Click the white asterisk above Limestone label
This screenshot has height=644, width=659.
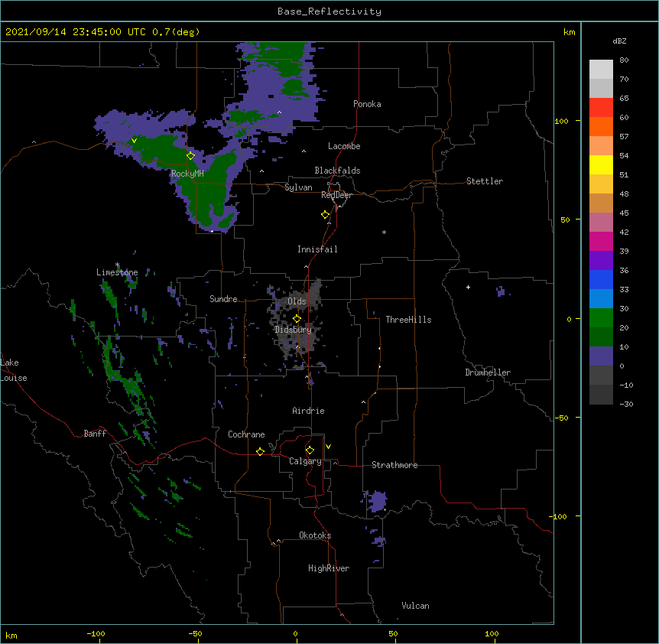[117, 265]
